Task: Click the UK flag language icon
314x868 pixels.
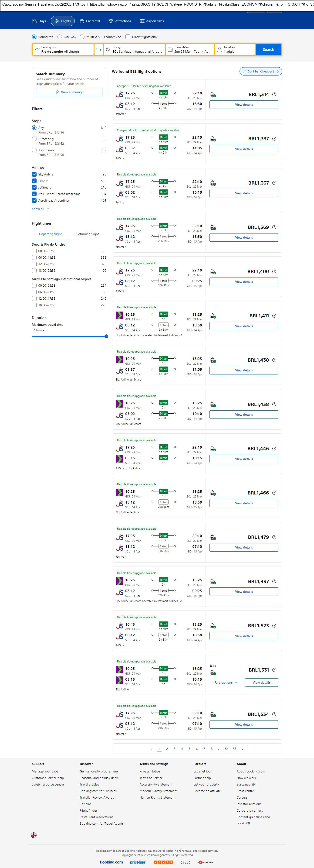Action: coord(34,835)
